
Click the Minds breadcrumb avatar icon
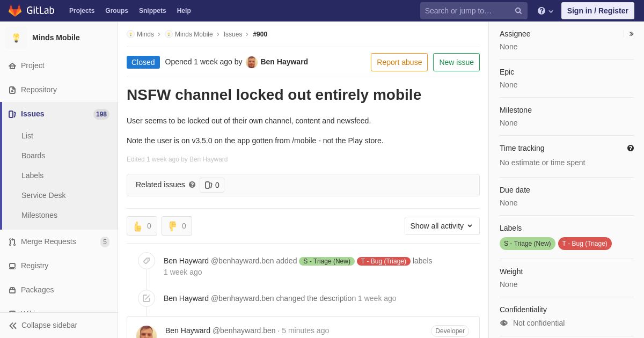[130, 34]
